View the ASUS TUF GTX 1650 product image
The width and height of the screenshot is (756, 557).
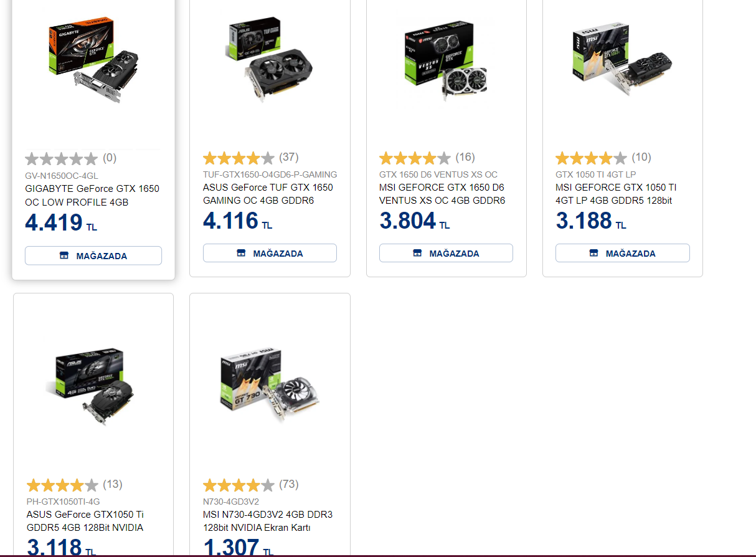270,57
